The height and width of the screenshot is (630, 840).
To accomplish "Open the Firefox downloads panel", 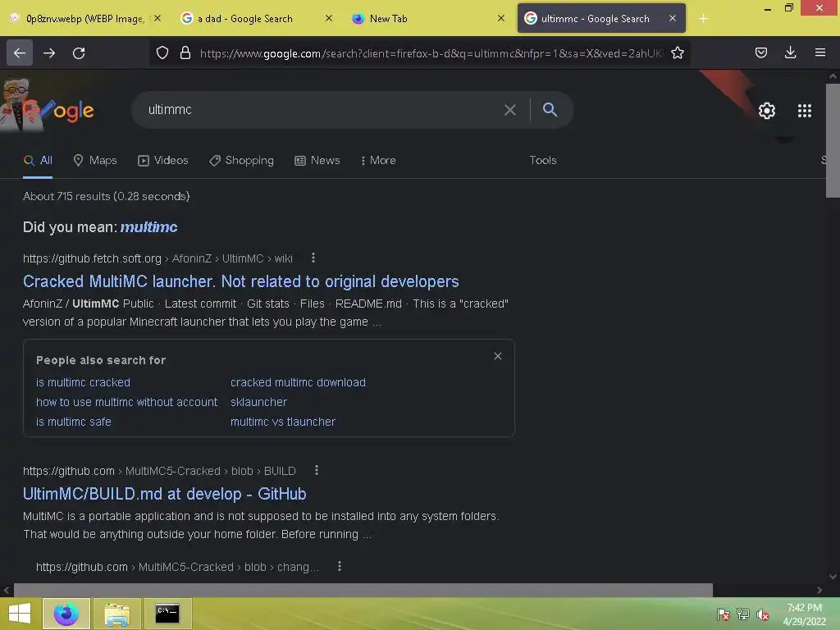I will click(790, 52).
